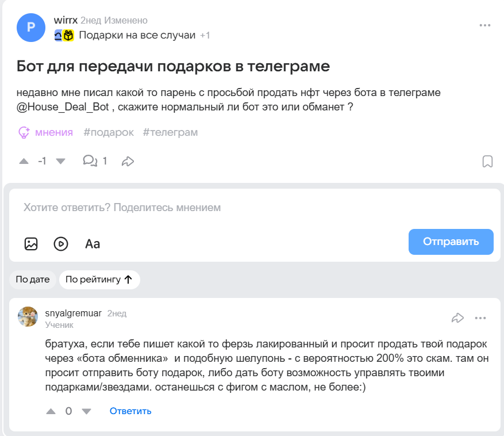Open comments via the speech bubble icon
The height and width of the screenshot is (436, 504).
90,161
